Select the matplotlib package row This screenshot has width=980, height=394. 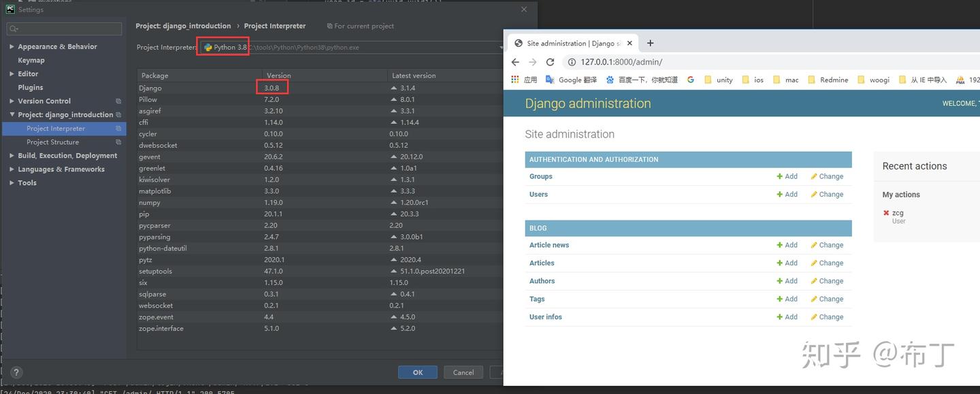(320, 191)
